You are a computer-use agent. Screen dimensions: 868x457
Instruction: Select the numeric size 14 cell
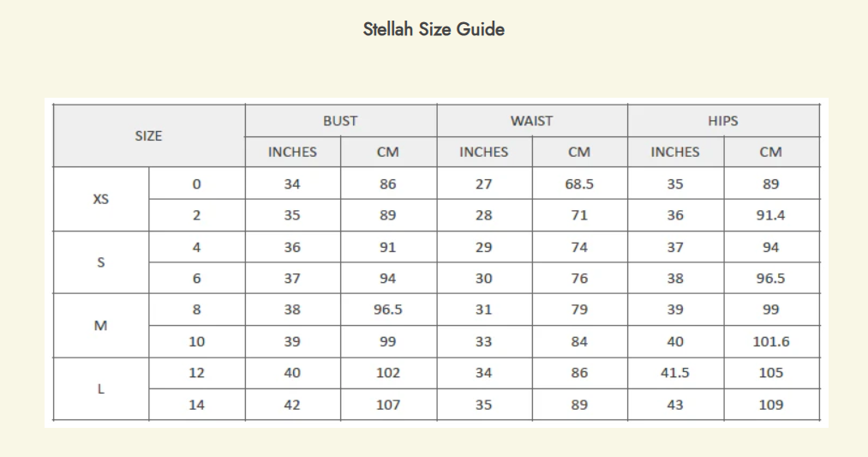pyautogui.click(x=196, y=405)
